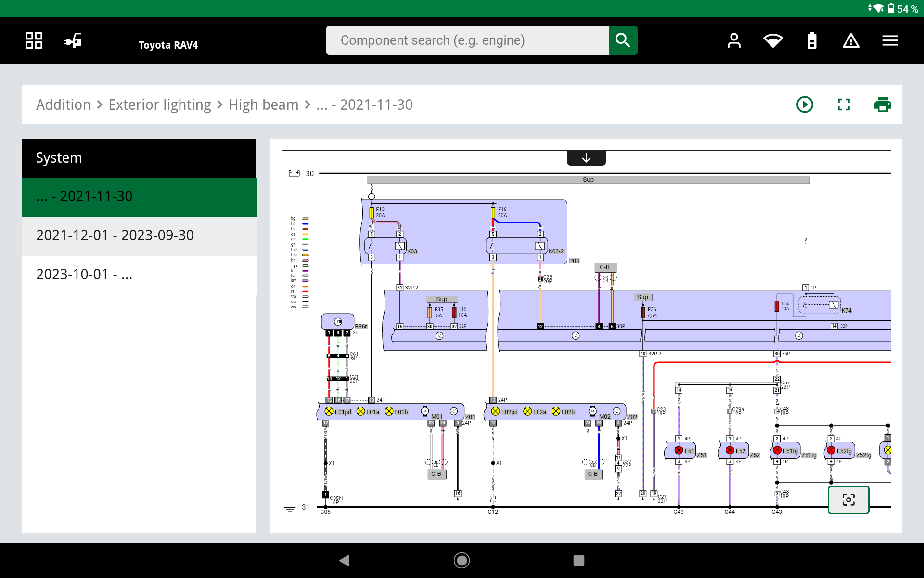Select fuse F36 7,5A
The width and height of the screenshot is (924, 578).
643,313
